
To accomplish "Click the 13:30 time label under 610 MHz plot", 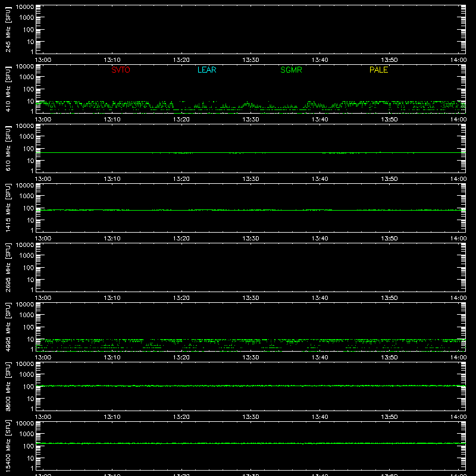I will 250,179.
